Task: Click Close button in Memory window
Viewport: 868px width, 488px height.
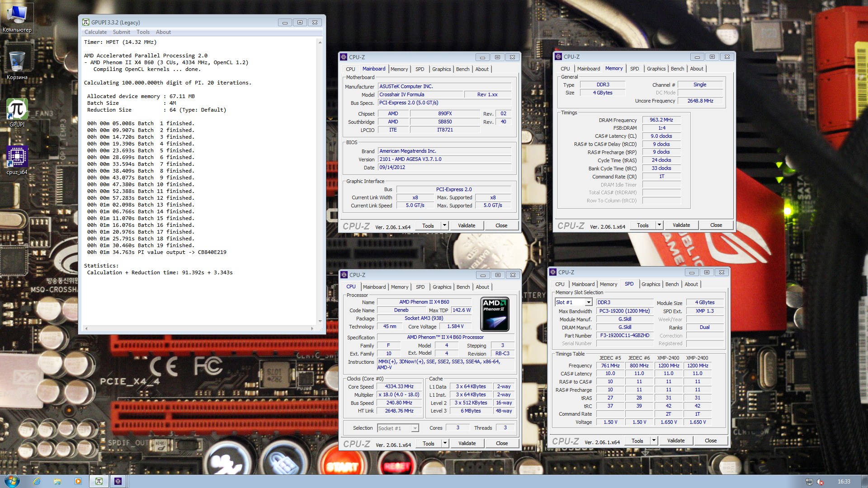Action: pos(716,225)
